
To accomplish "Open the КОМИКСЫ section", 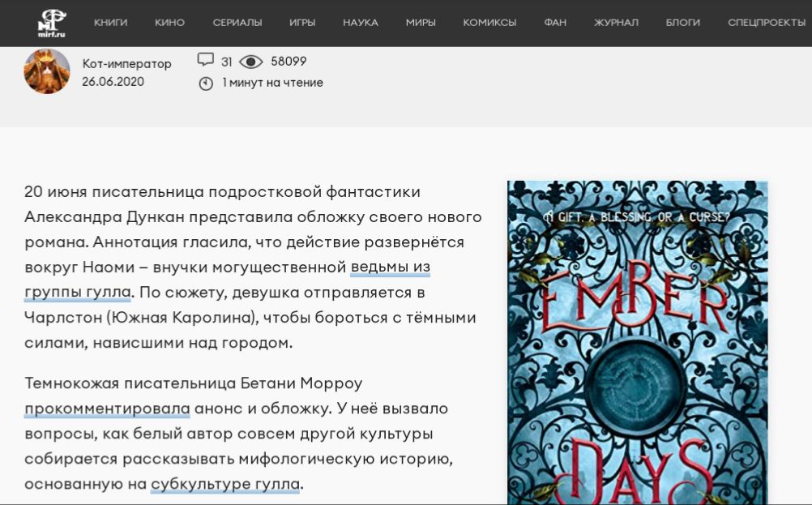I will click(489, 22).
